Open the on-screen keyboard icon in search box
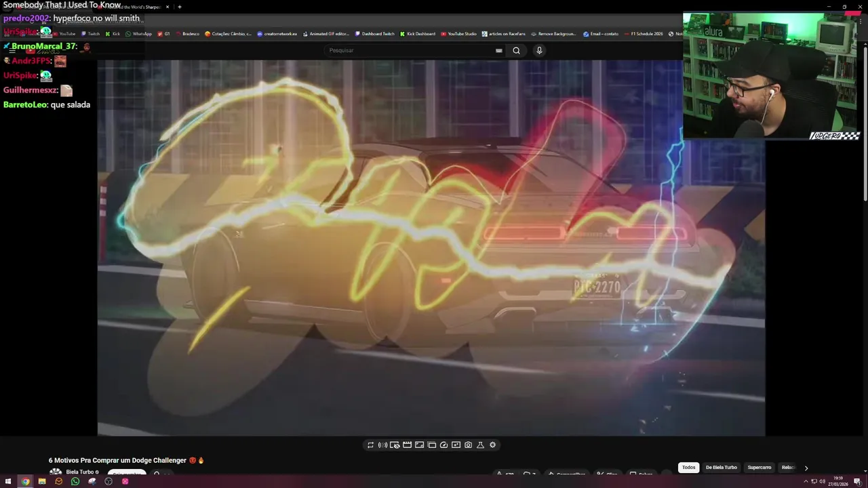Viewport: 868px width, 488px height. [x=499, y=50]
